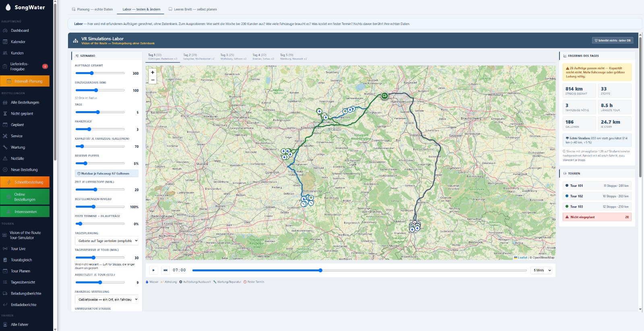
Task: Adjust the Tagesreserve je Tour slider
Action: pyautogui.click(x=100, y=258)
